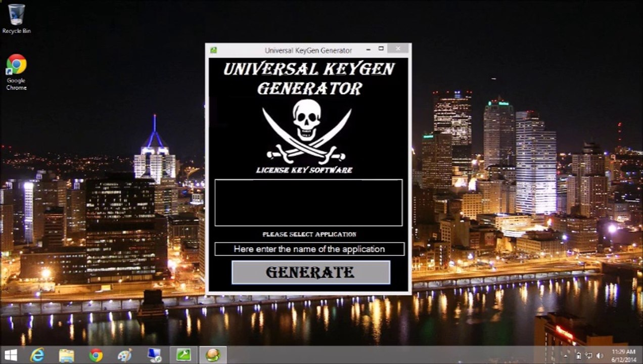Viewport: 643px width, 364px height.
Task: Click the battery power tray icon
Action: pos(579,355)
